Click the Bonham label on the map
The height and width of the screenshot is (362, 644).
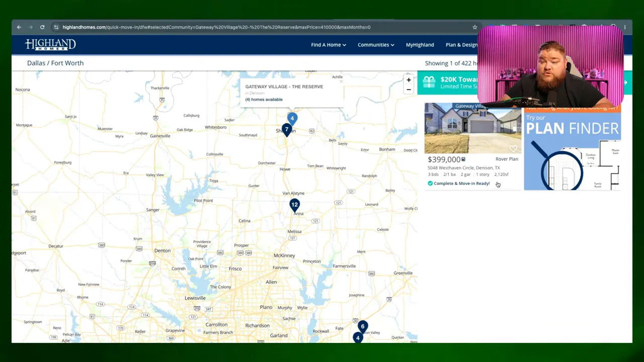387,149
